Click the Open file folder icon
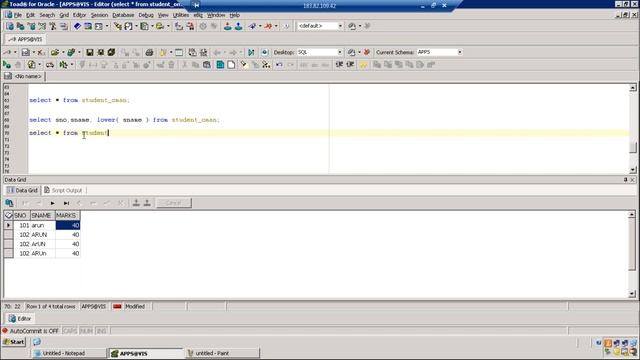This screenshot has height=360, width=640. [55, 52]
